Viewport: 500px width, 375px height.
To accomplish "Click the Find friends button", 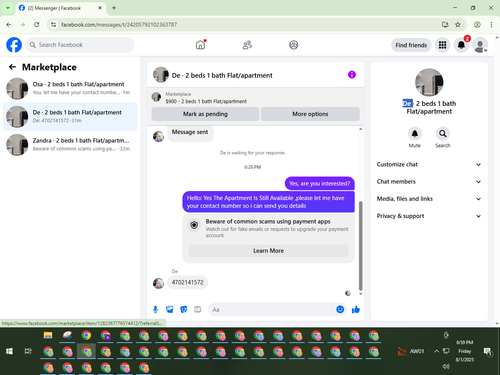I will pyautogui.click(x=411, y=45).
